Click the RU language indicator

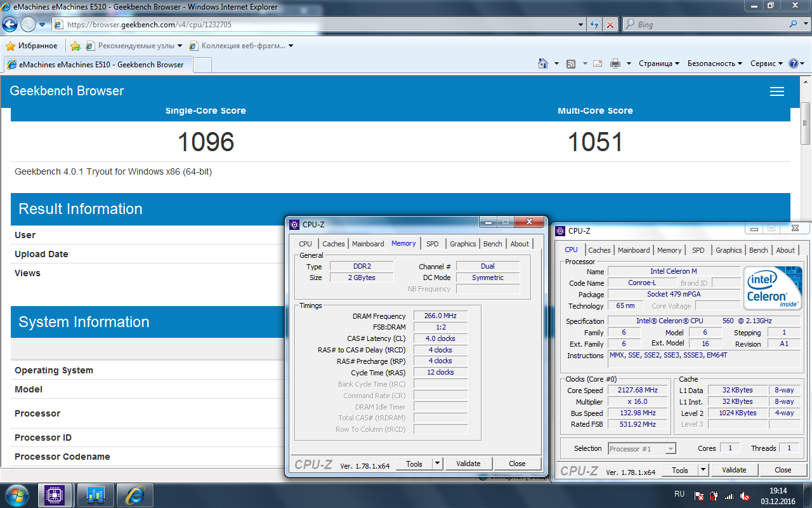(x=679, y=495)
